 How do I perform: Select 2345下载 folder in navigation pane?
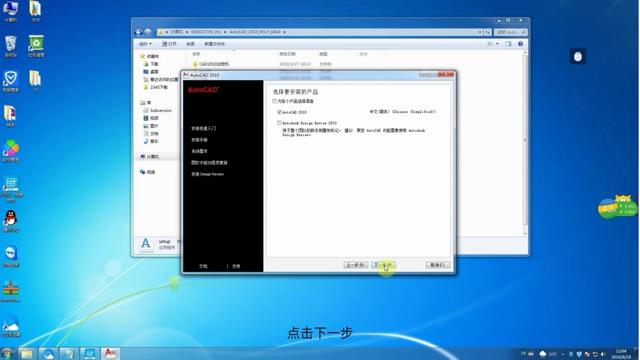point(156,87)
